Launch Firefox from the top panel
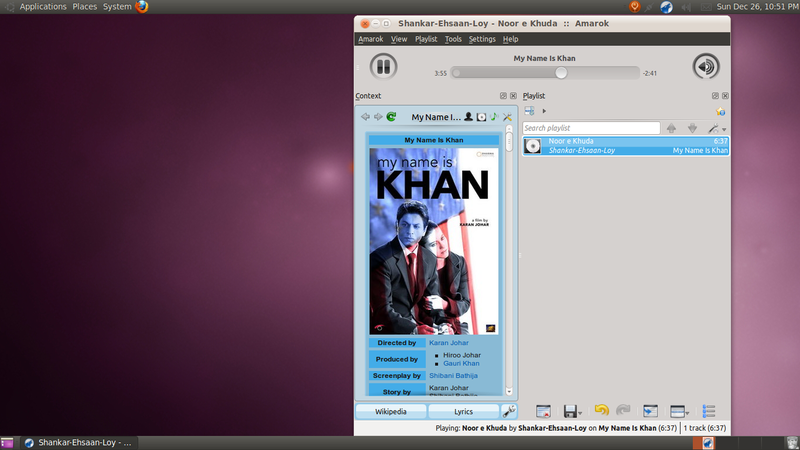The width and height of the screenshot is (800, 450). 142,7
